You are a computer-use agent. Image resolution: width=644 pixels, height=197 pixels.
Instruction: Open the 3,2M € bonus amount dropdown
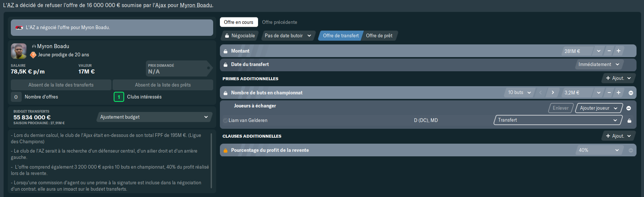[599, 93]
